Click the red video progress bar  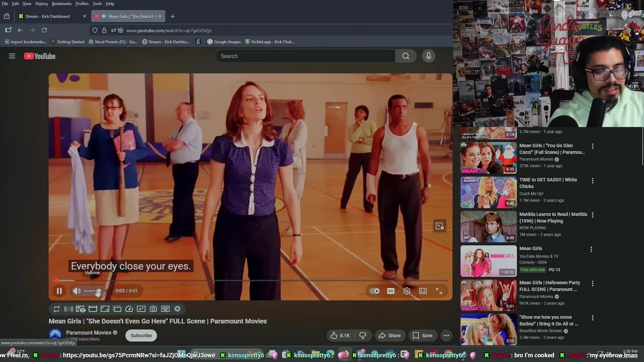(250, 281)
